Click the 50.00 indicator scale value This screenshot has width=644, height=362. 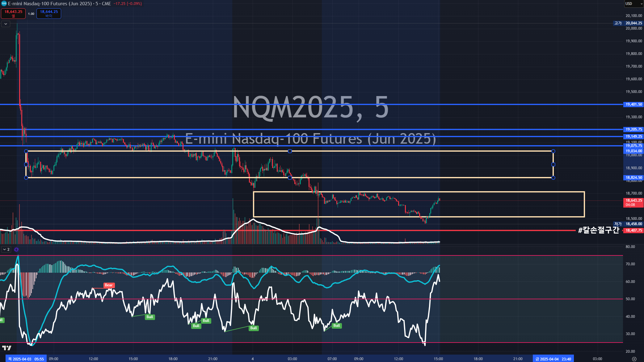click(630, 299)
